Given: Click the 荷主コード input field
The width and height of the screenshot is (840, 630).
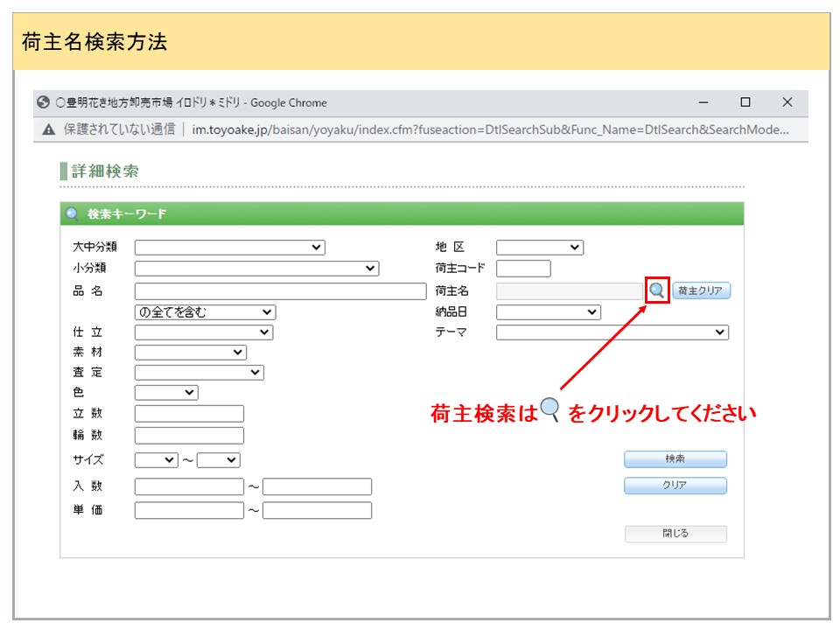Looking at the screenshot, I should [523, 269].
